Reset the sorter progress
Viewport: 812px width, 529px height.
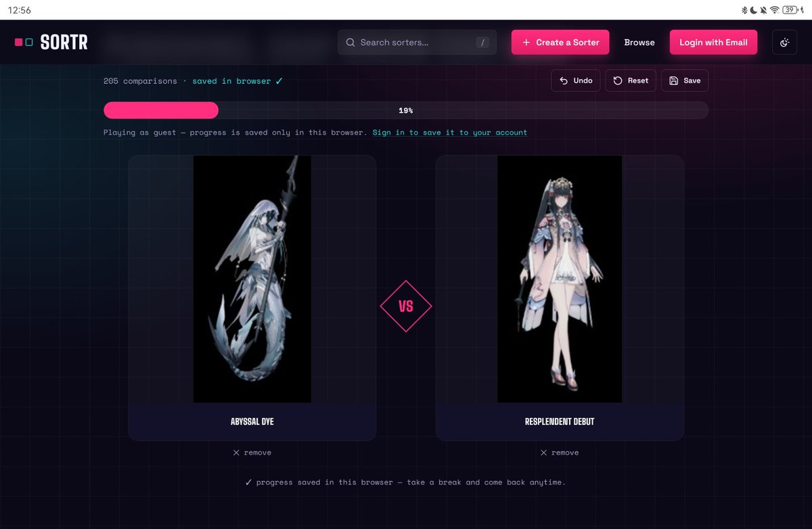(631, 80)
